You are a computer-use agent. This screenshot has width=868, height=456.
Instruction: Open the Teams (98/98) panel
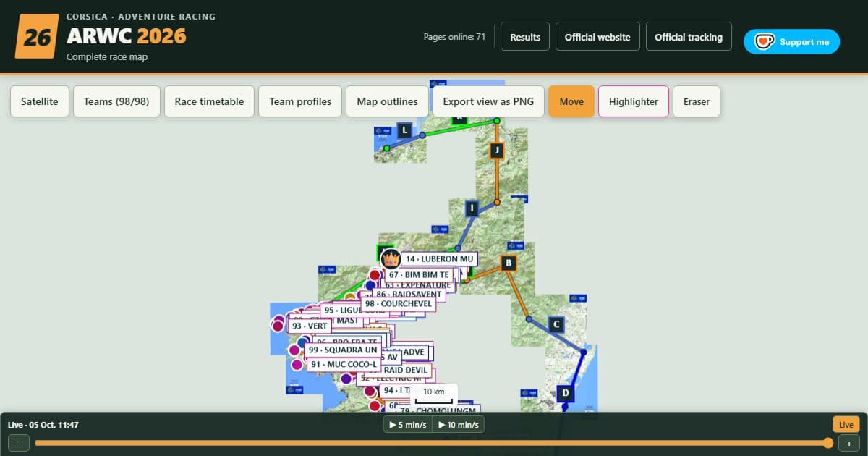click(x=116, y=101)
